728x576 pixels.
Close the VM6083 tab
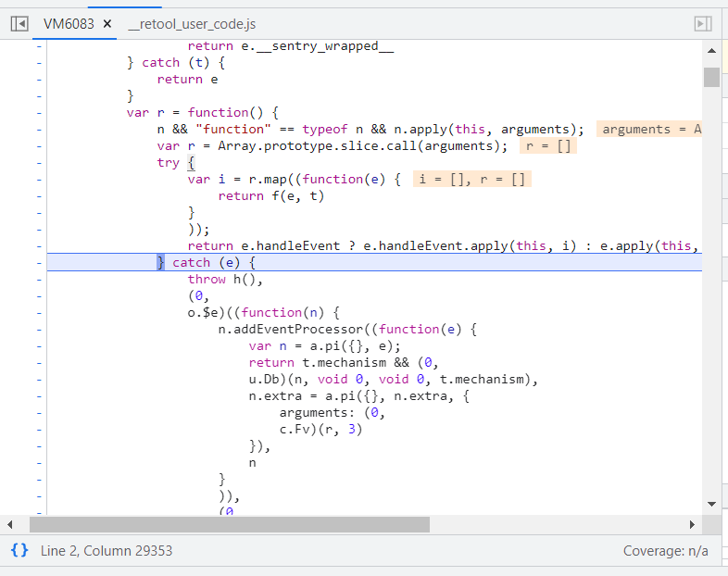coord(107,24)
